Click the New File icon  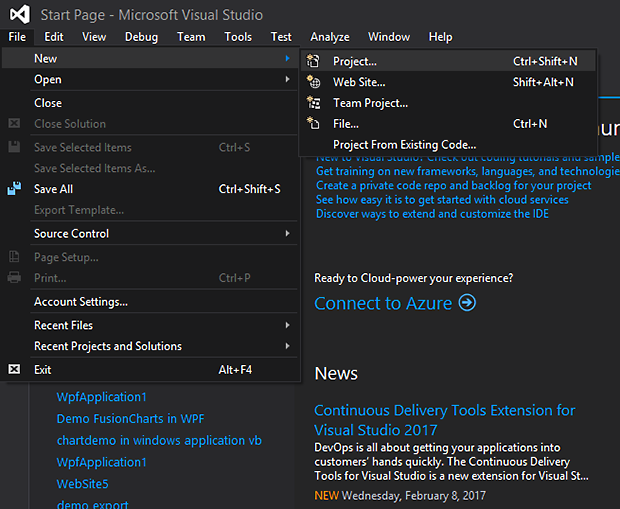tap(313, 124)
